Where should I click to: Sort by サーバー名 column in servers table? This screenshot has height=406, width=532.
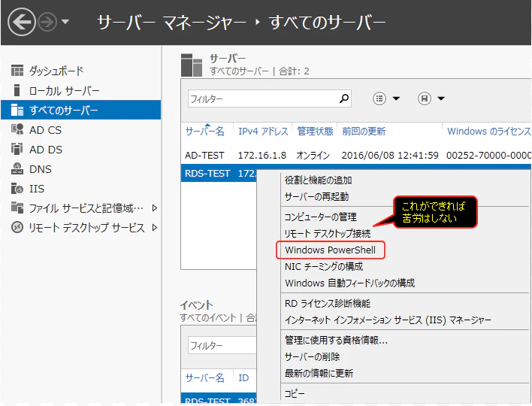[x=205, y=131]
